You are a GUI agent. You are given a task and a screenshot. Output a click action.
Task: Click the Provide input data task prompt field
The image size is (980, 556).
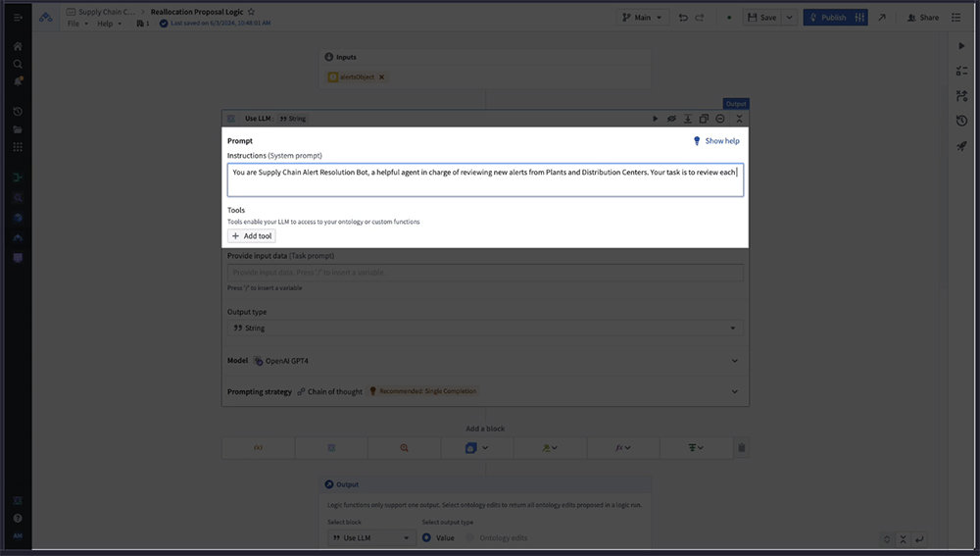[x=485, y=273]
